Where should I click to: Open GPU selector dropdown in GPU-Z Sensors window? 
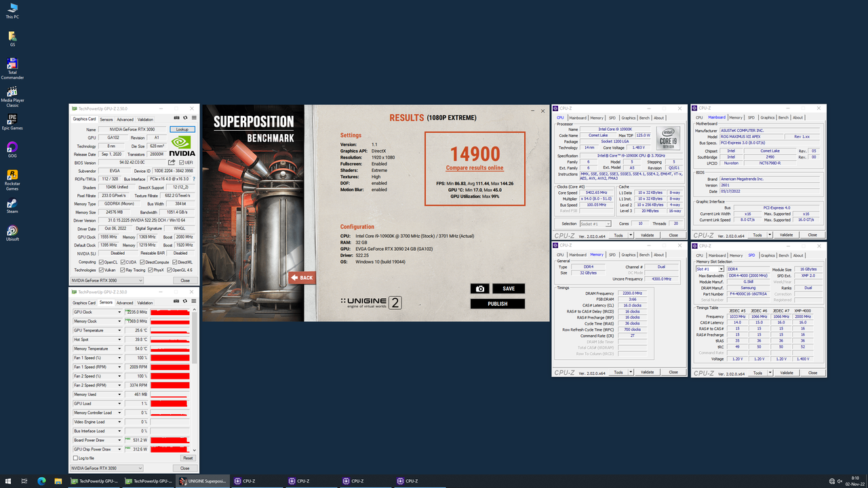[107, 468]
